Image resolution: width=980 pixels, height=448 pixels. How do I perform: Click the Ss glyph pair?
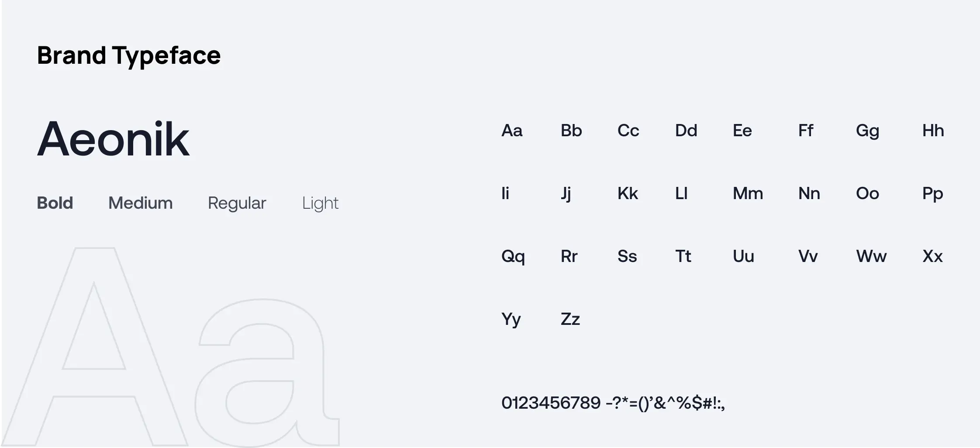click(x=627, y=256)
